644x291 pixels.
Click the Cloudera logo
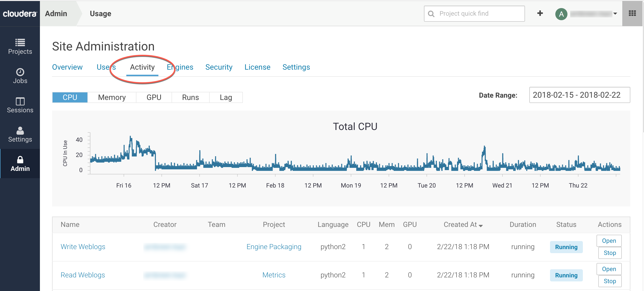pos(20,14)
